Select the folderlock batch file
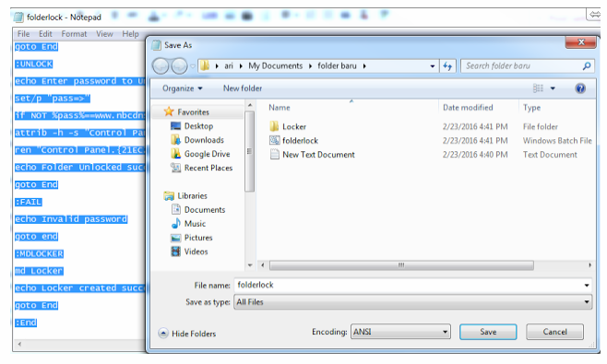This screenshot has width=607, height=364. point(300,141)
